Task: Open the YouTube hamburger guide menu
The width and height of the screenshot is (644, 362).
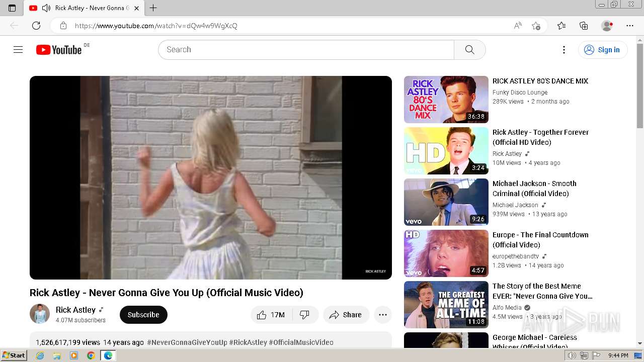Action: point(18,49)
